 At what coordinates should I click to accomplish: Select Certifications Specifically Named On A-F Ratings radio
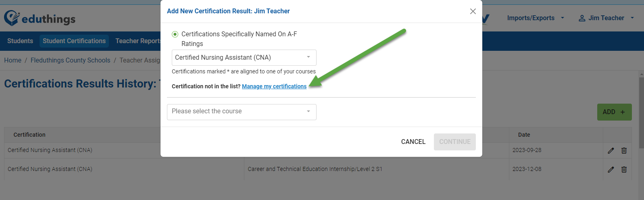pos(175,34)
